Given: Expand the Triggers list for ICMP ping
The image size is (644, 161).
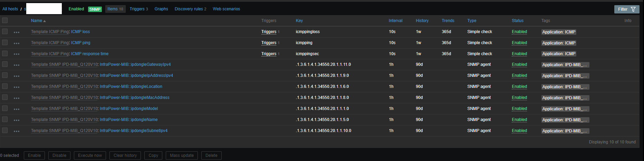Looking at the screenshot, I should pyautogui.click(x=269, y=43).
